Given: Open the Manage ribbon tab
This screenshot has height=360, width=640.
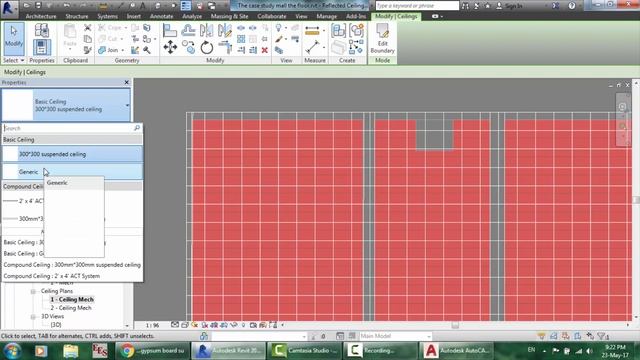Looking at the screenshot, I should pyautogui.click(x=327, y=16).
